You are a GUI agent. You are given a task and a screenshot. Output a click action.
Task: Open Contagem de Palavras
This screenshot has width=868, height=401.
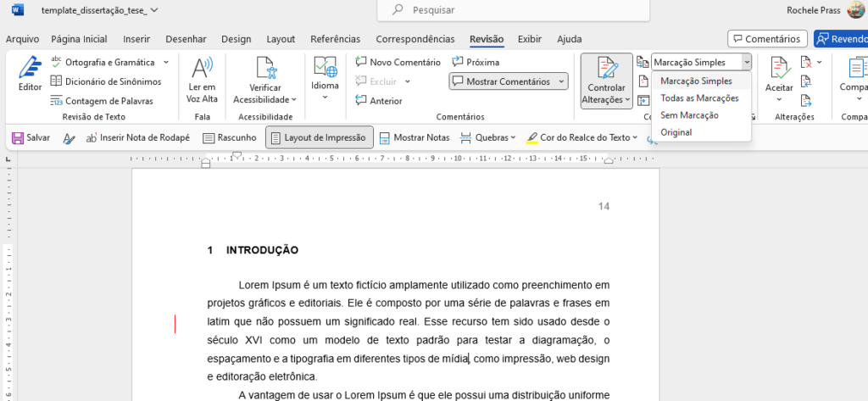(102, 101)
